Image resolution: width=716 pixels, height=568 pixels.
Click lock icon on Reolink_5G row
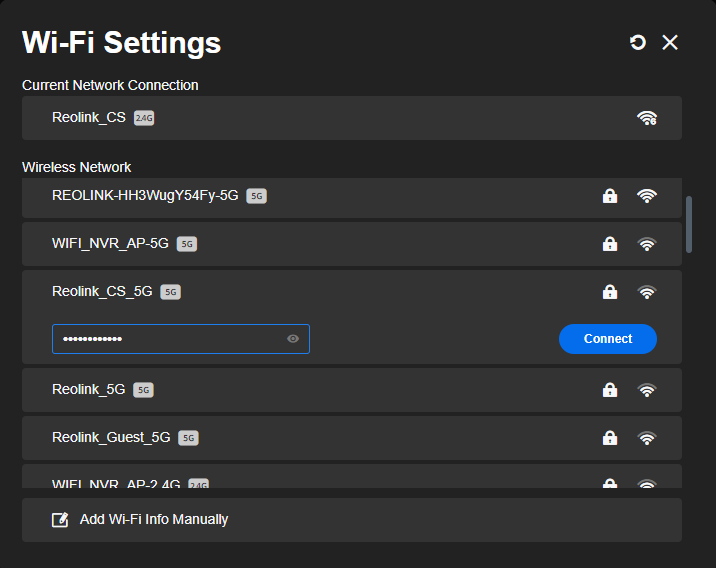click(x=610, y=390)
